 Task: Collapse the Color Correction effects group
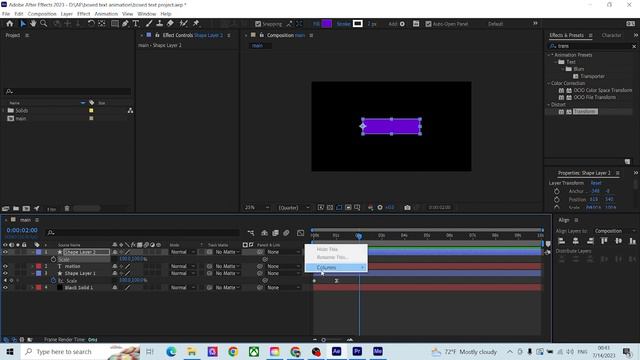(549, 83)
